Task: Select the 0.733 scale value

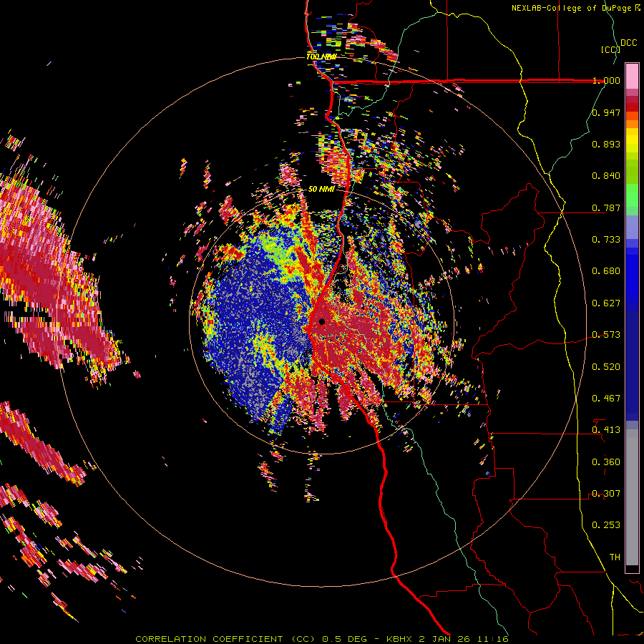Action: pos(606,240)
